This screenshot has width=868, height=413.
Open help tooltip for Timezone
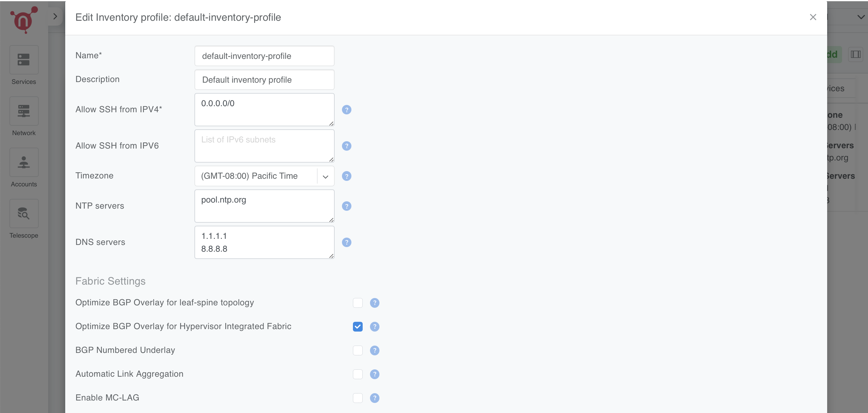pos(347,176)
